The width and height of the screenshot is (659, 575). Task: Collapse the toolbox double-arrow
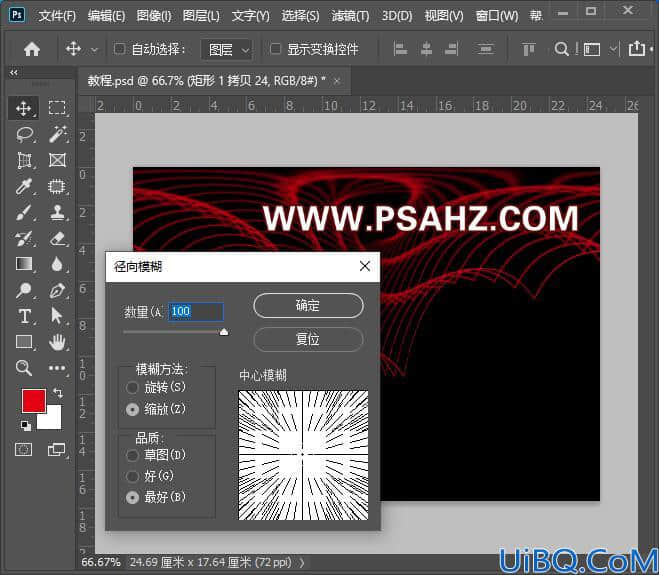[14, 73]
